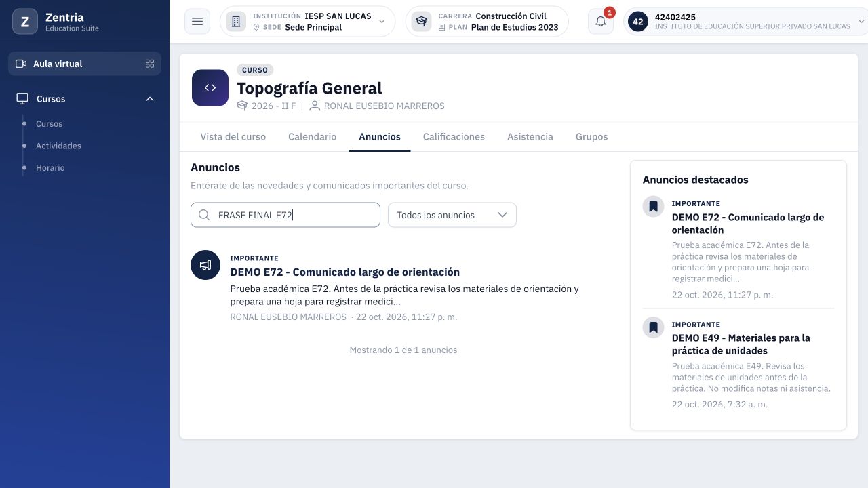Click the user avatar badge 42
Viewport: 868px width, 488px height.
click(637, 22)
